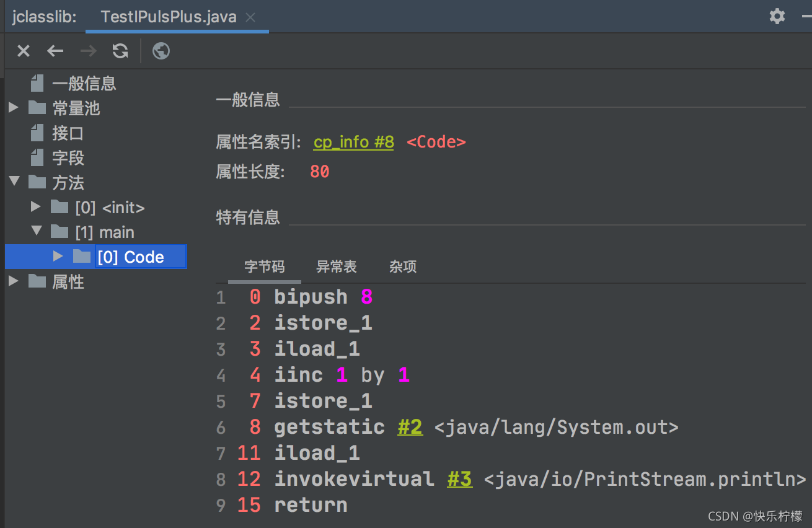The image size is (812, 528).
Task: Click the 接口 page icon
Action: pos(37,133)
